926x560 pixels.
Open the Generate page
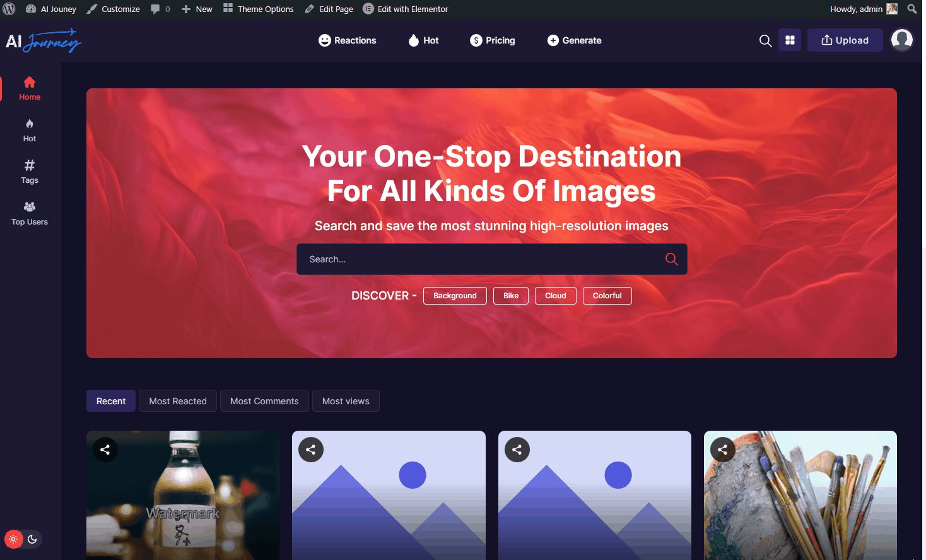click(574, 40)
